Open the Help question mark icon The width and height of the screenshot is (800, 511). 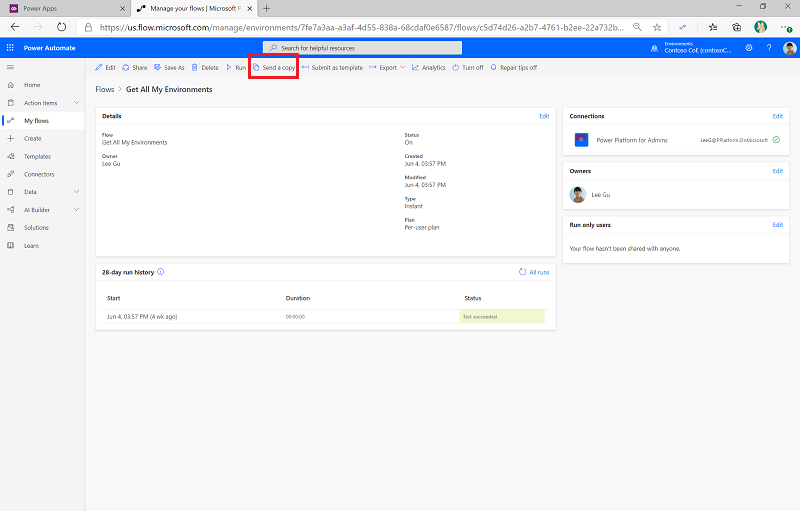769,48
